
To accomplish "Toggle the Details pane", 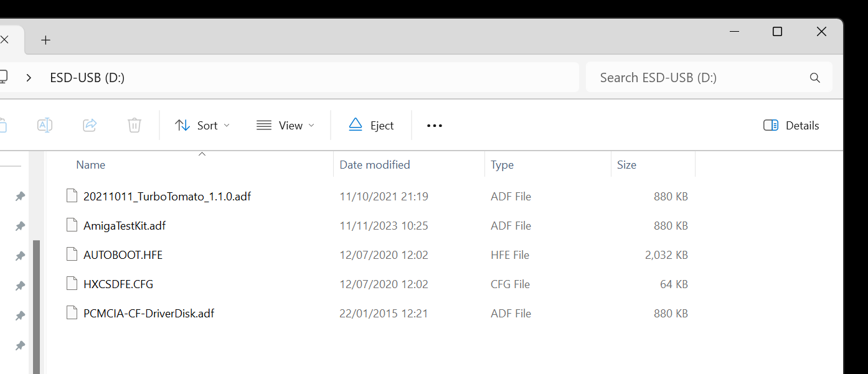I will tap(791, 125).
